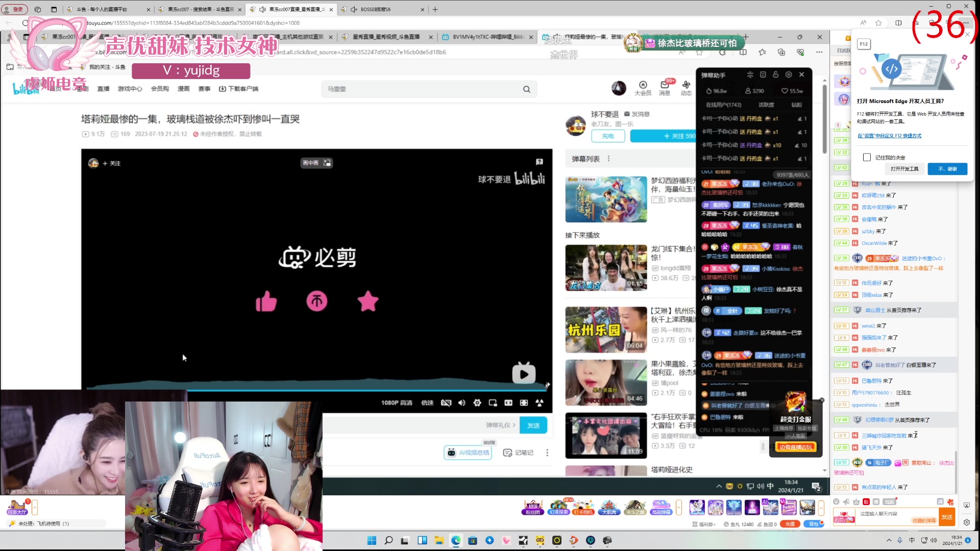
Task: Click the 打开开发工具 button
Action: [904, 168]
